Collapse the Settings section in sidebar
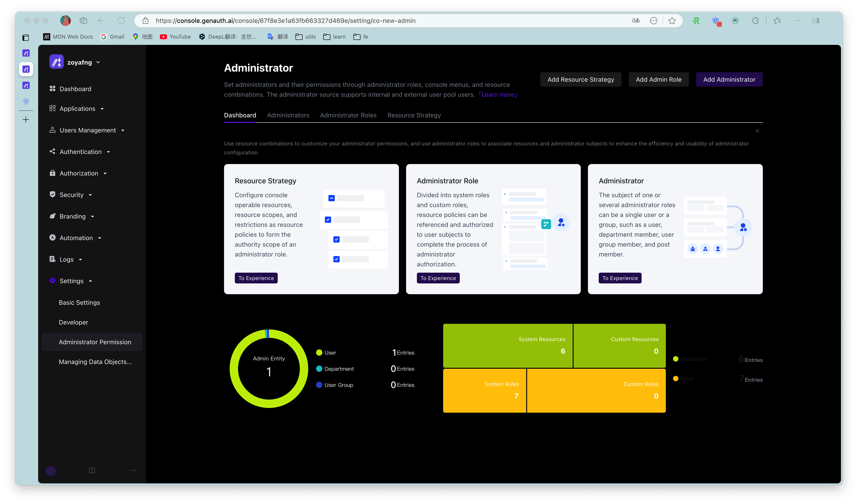 pyautogui.click(x=71, y=281)
